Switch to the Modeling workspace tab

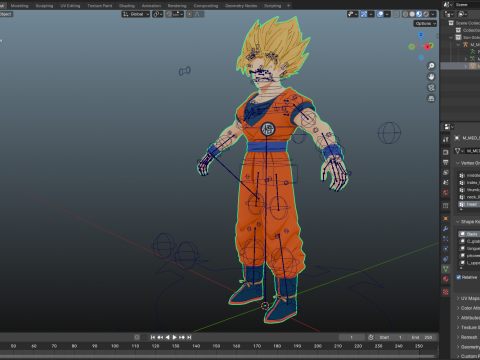(x=19, y=6)
